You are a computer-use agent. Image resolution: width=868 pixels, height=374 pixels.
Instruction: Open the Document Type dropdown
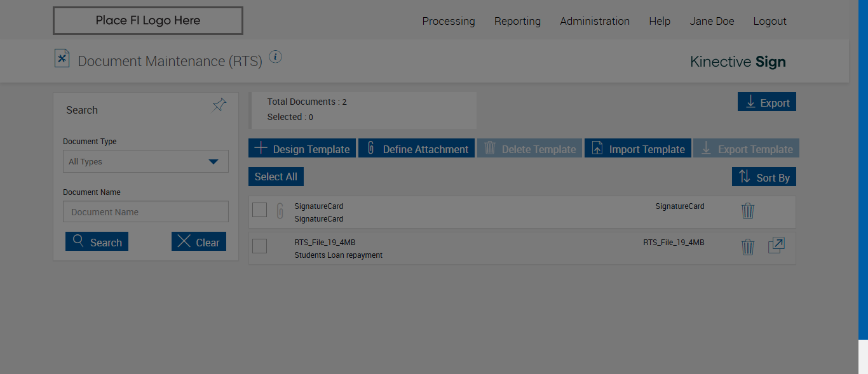tap(146, 161)
